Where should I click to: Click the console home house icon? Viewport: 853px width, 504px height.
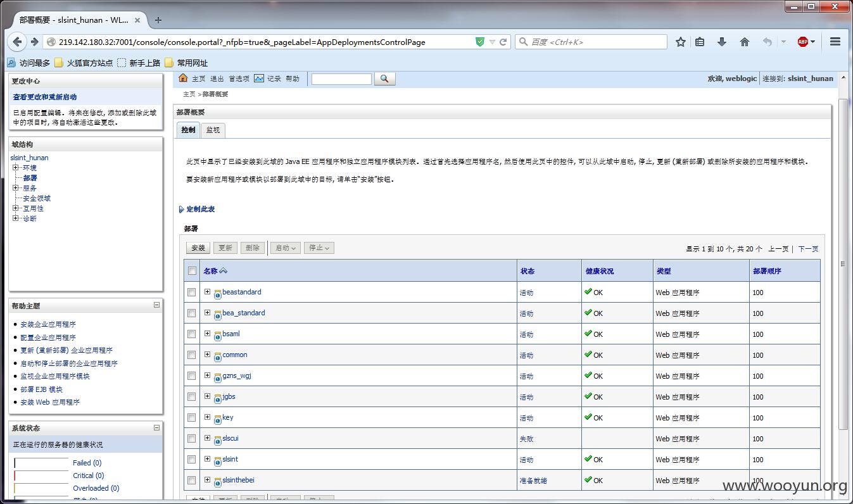tap(183, 78)
